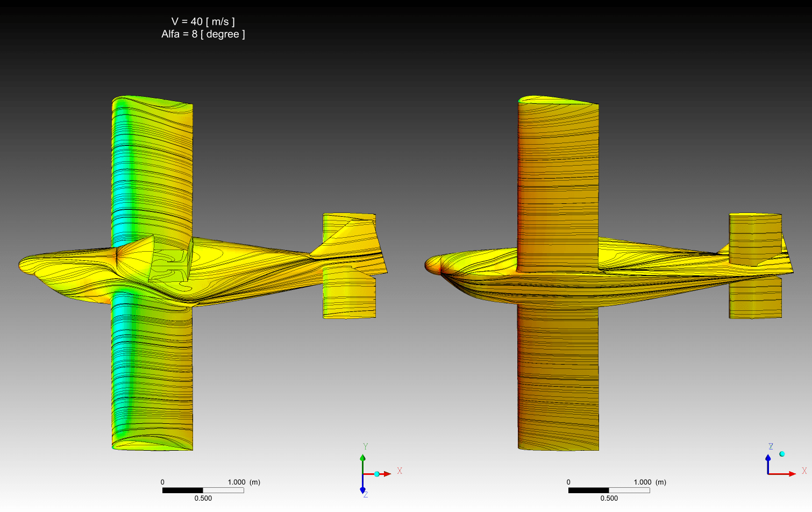Click the Y label of the left triad

tap(365, 446)
